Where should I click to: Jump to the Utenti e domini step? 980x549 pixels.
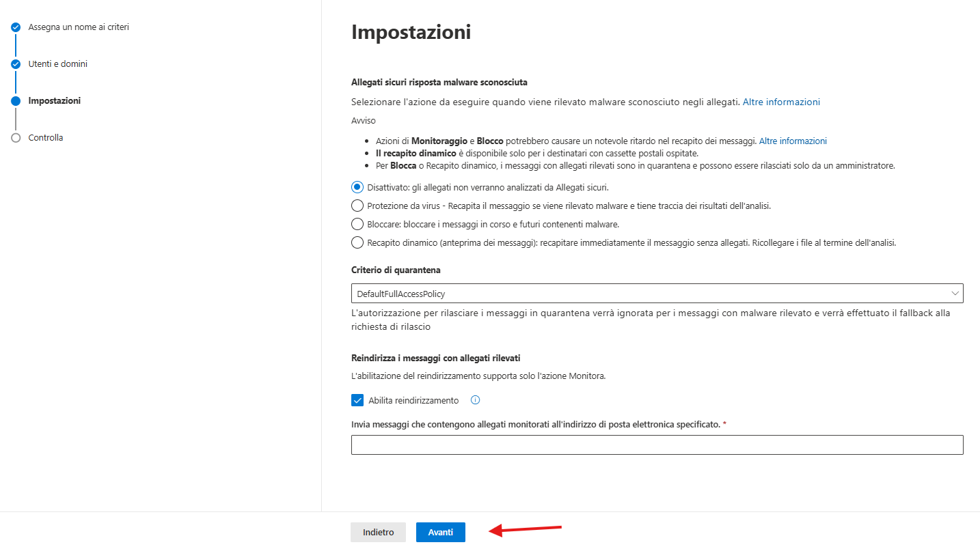tap(58, 64)
